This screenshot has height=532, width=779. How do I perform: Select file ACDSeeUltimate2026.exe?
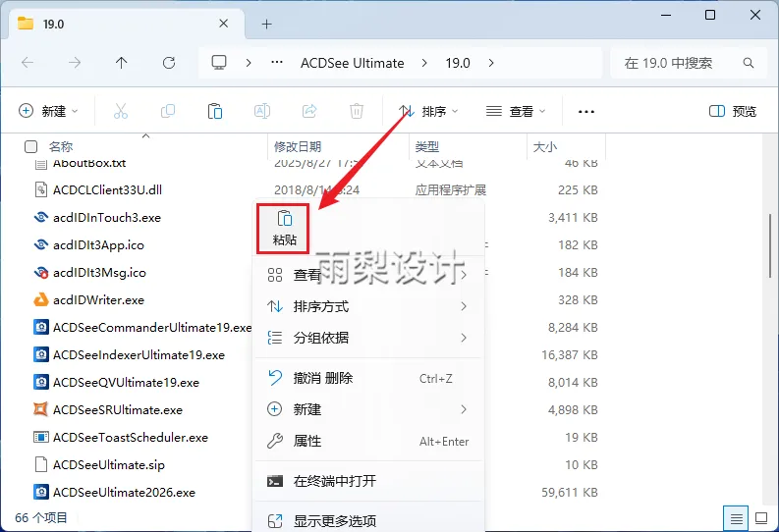(x=124, y=493)
